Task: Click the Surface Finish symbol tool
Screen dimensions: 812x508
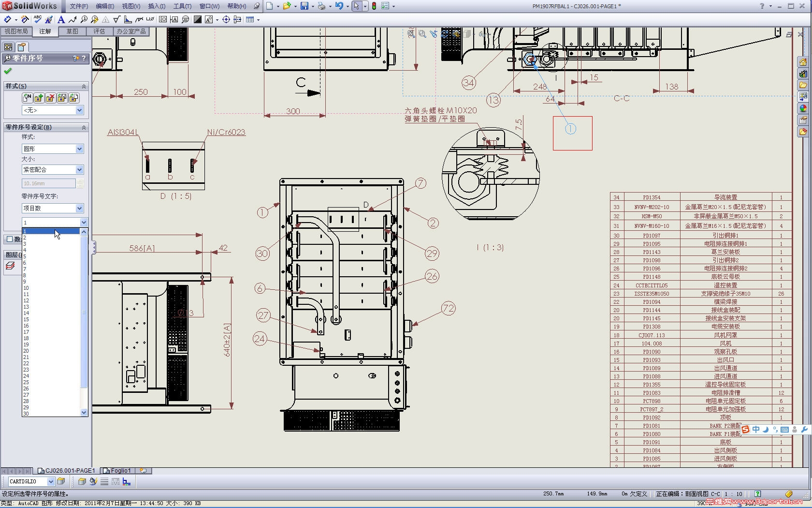Action: tap(116, 19)
